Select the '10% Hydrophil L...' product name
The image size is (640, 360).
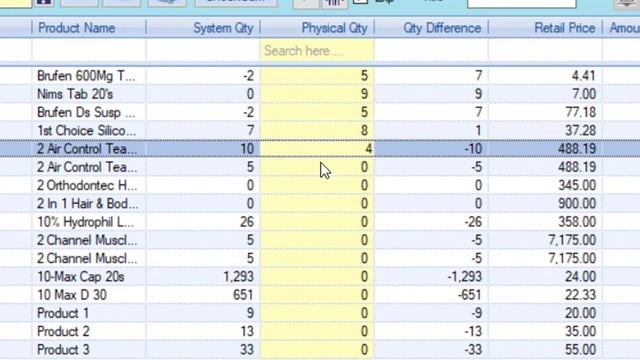coord(85,222)
